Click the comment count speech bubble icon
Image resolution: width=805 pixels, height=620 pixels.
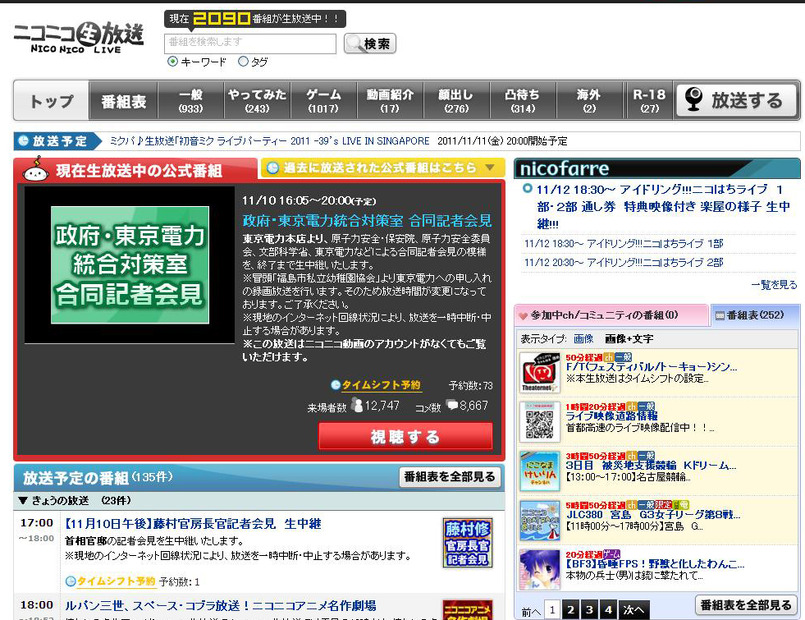coord(452,405)
